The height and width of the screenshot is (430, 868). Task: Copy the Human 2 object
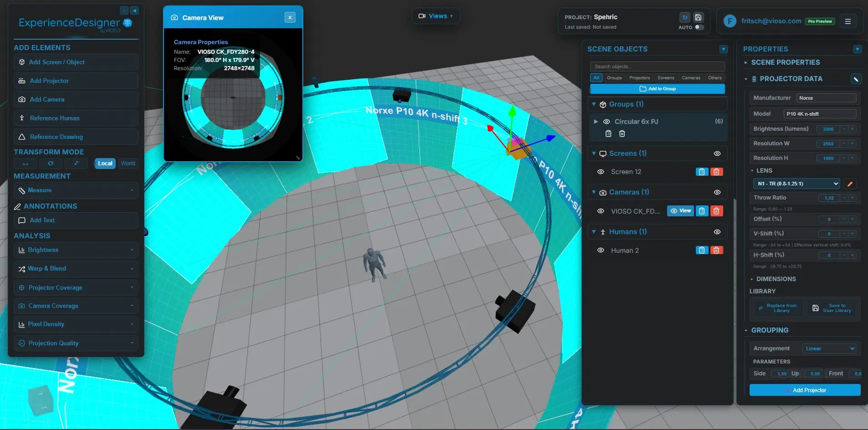(x=702, y=250)
